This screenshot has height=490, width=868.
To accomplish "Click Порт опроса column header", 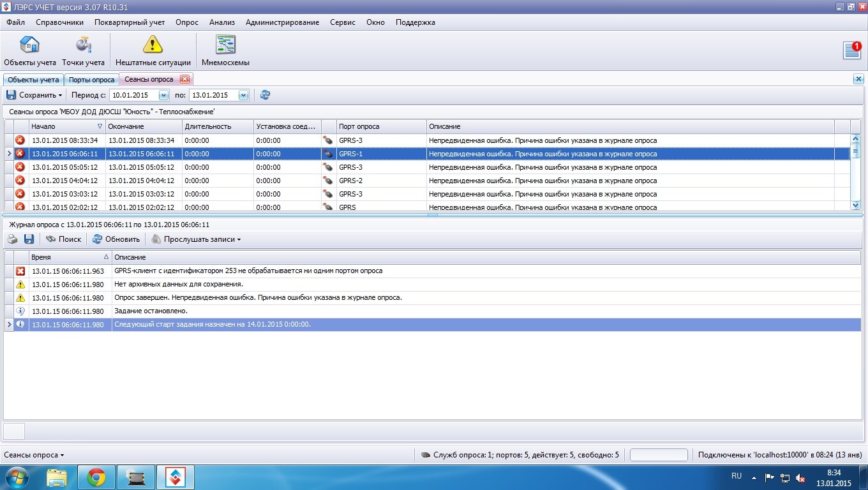I will [382, 126].
